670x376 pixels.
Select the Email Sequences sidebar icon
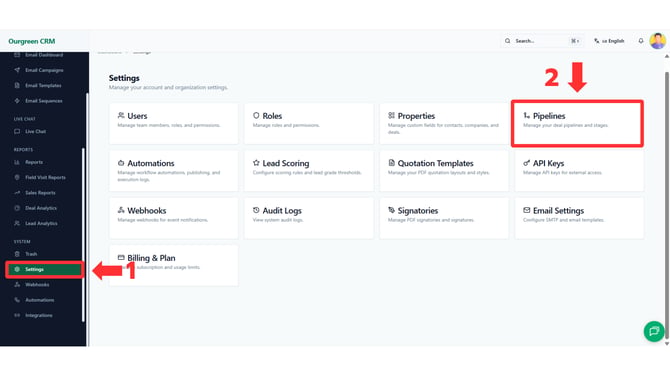(17, 101)
